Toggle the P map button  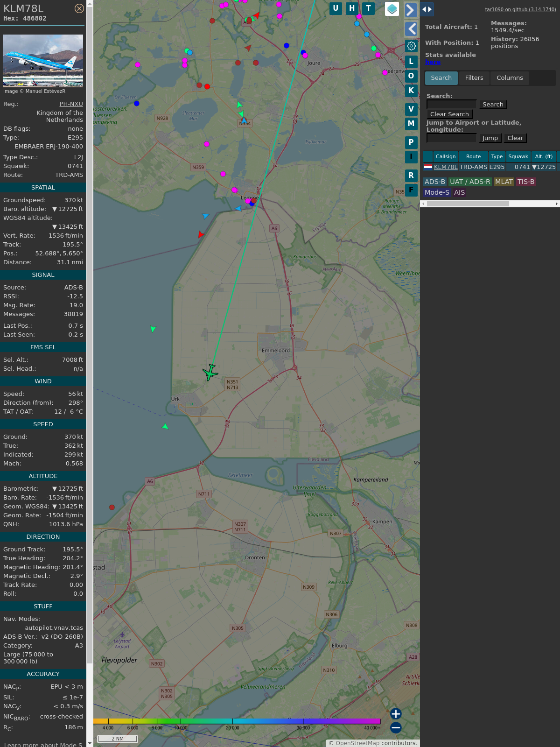tap(411, 142)
